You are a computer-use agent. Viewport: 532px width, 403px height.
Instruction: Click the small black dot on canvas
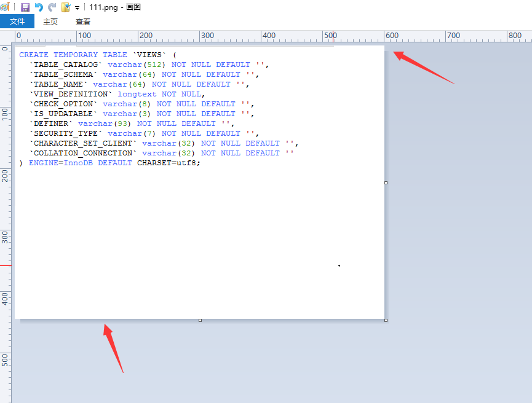[339, 265]
